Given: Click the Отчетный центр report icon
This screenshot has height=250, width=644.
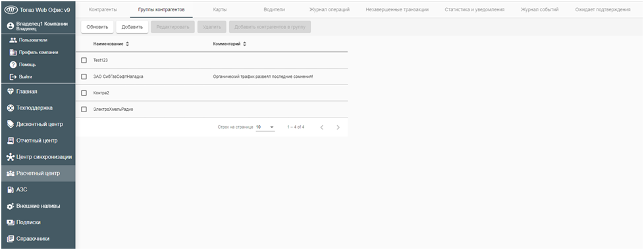Looking at the screenshot, I should pos(11,141).
